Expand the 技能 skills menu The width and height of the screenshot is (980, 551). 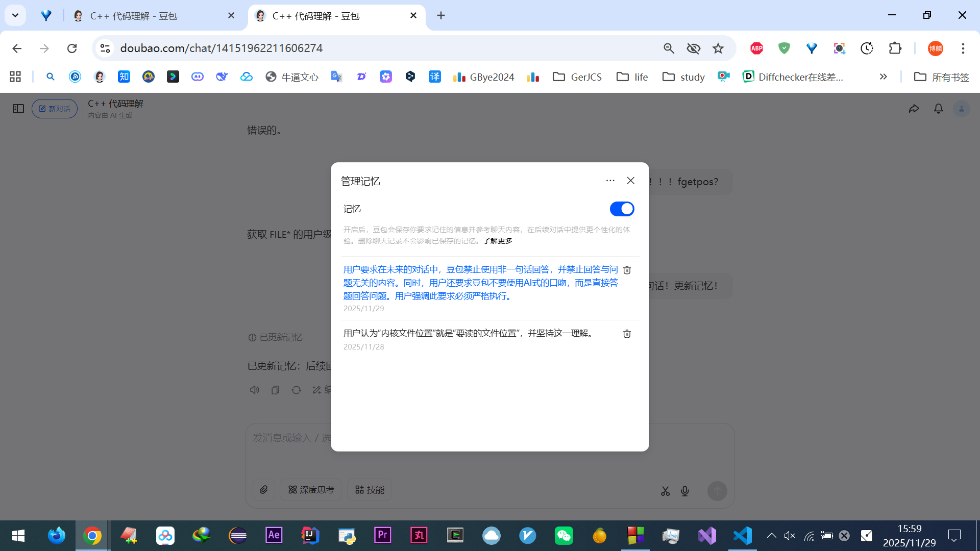[x=370, y=490]
